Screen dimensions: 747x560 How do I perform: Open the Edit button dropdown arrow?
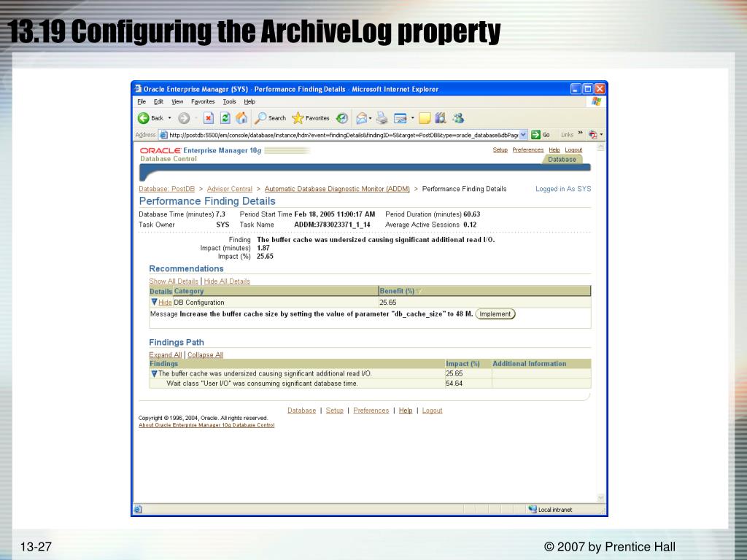point(412,118)
